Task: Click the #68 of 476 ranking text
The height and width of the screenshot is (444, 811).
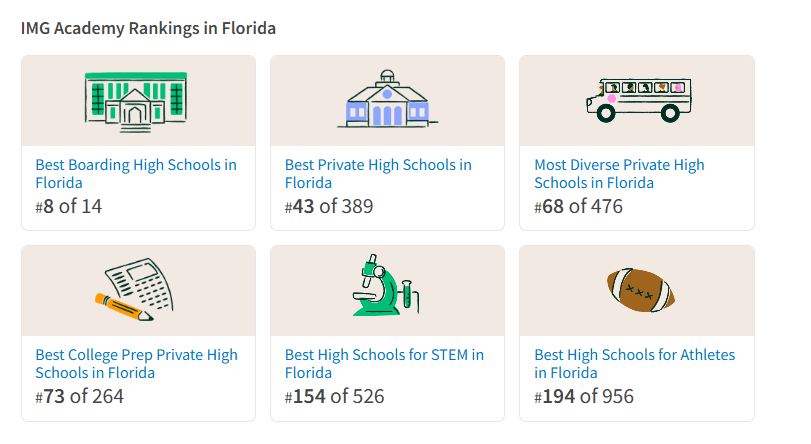Action: pos(578,207)
